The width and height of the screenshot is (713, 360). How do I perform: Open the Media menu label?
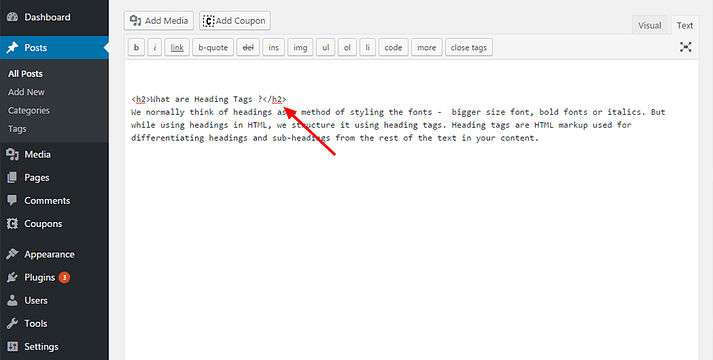(37, 155)
